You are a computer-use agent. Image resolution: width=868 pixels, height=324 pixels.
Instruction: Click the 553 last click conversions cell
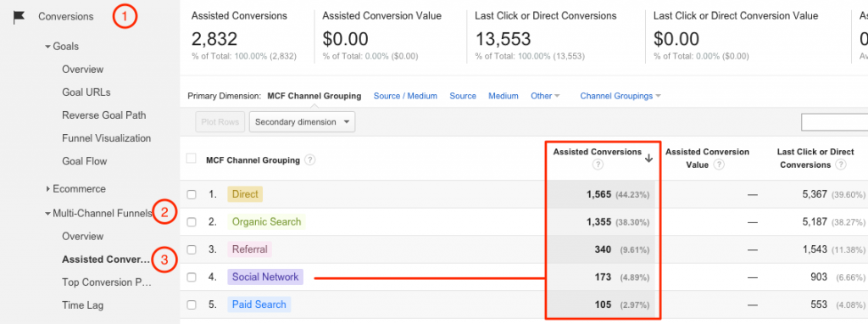point(818,304)
